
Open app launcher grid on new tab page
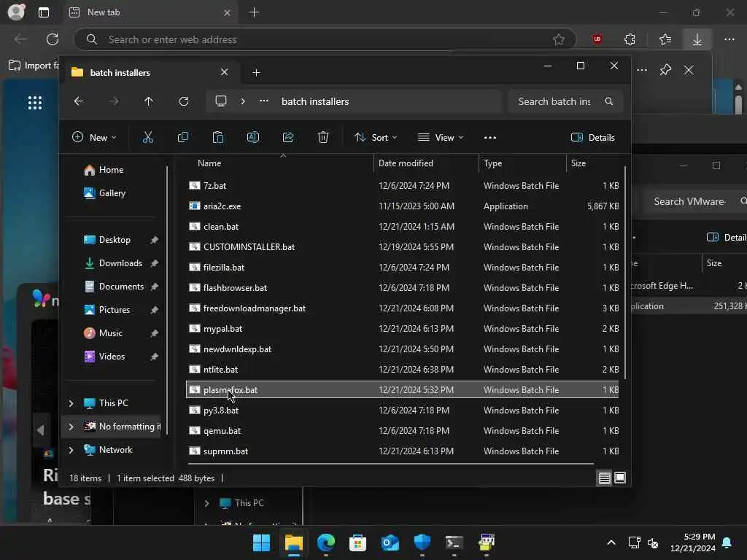[35, 102]
